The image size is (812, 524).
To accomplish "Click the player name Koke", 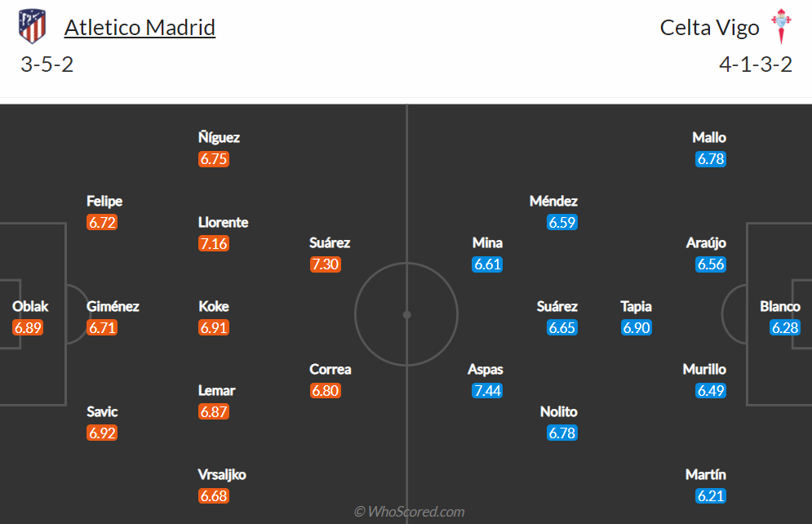I will [213, 307].
